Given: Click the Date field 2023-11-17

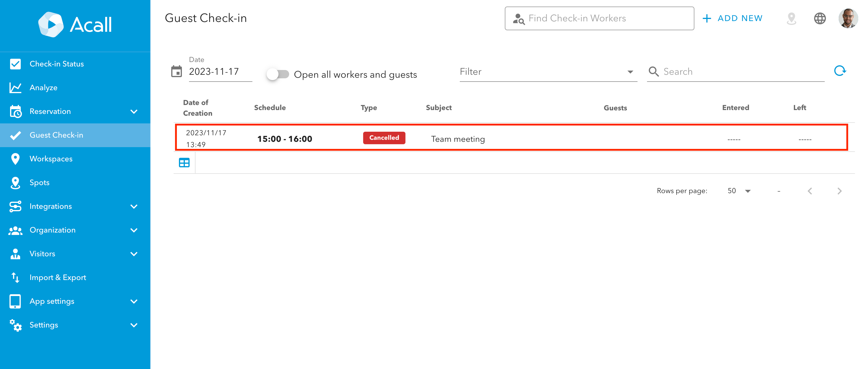Looking at the screenshot, I should 220,71.
